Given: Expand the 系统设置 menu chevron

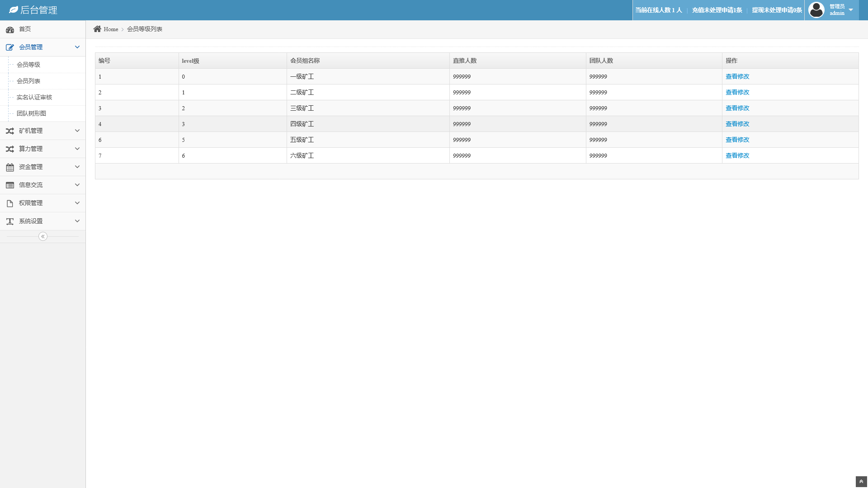Looking at the screenshot, I should point(77,221).
